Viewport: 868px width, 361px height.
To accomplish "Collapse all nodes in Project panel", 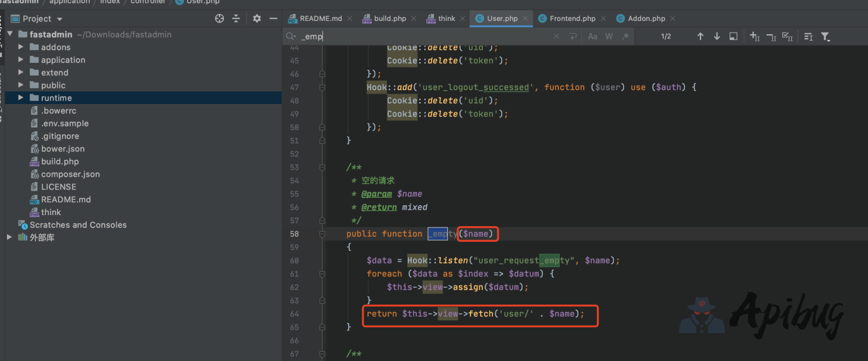I will [x=236, y=19].
